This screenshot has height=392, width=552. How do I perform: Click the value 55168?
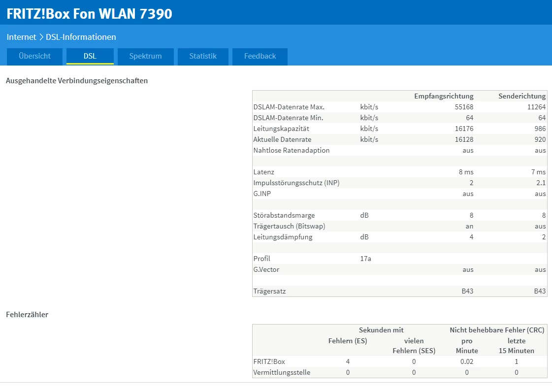464,107
